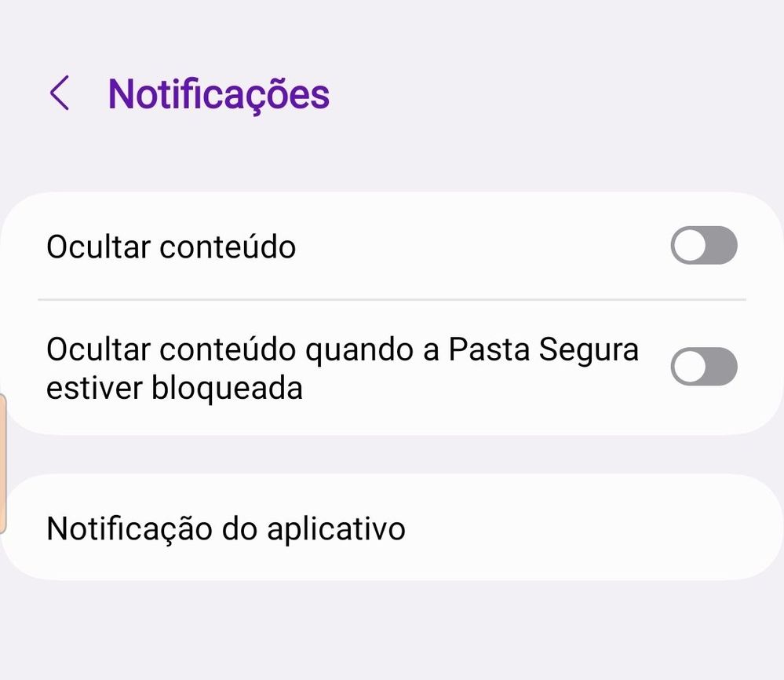Tap the blank space between Ocultar conteúdo and its switch
This screenshot has height=680, width=784.
(483, 247)
